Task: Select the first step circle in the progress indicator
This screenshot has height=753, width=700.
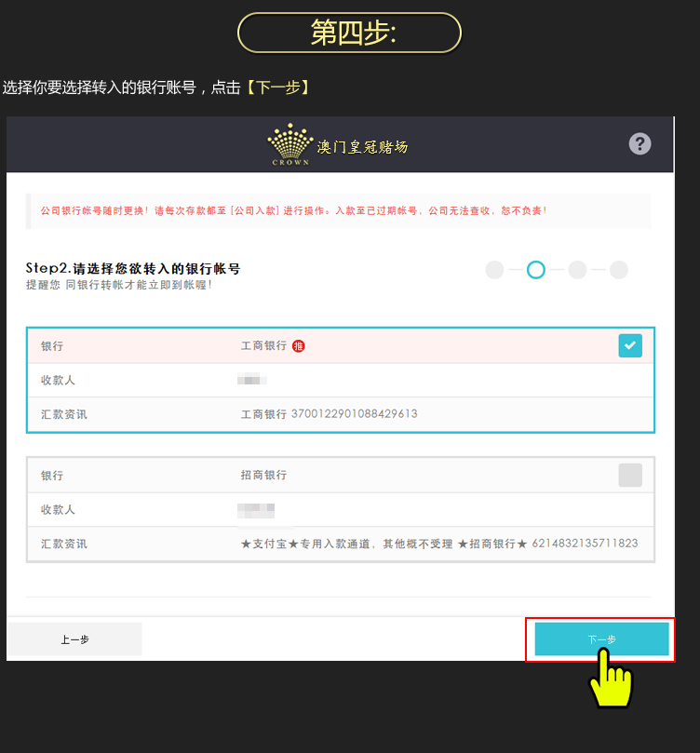Action: pyautogui.click(x=494, y=270)
